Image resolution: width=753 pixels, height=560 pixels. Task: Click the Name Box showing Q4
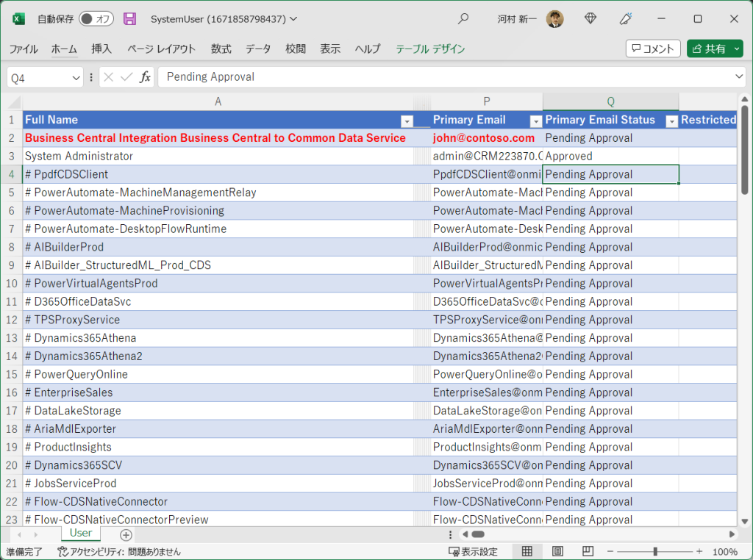[x=38, y=78]
